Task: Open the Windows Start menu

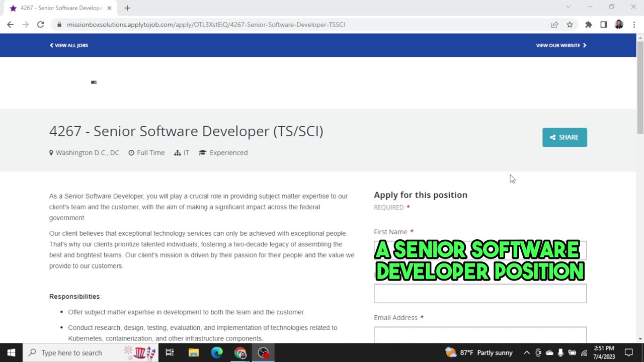Action: pos(11,352)
